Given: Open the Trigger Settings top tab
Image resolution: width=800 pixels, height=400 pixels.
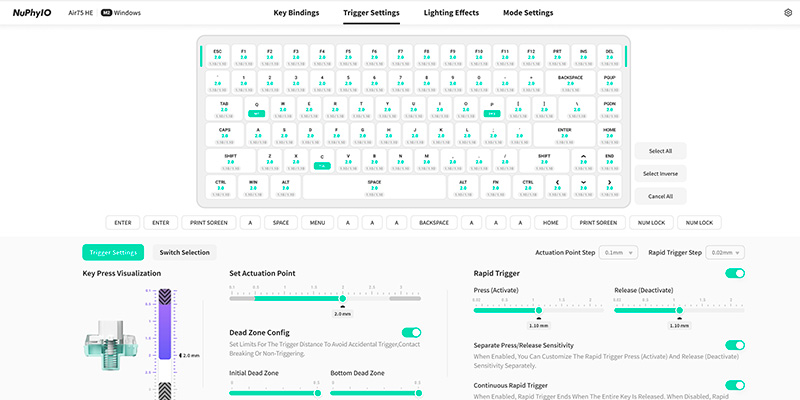Looking at the screenshot, I should [x=371, y=13].
